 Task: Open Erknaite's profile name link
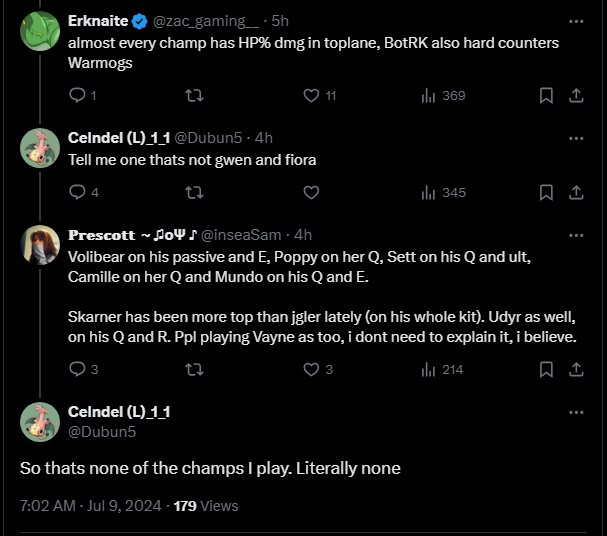coord(98,21)
